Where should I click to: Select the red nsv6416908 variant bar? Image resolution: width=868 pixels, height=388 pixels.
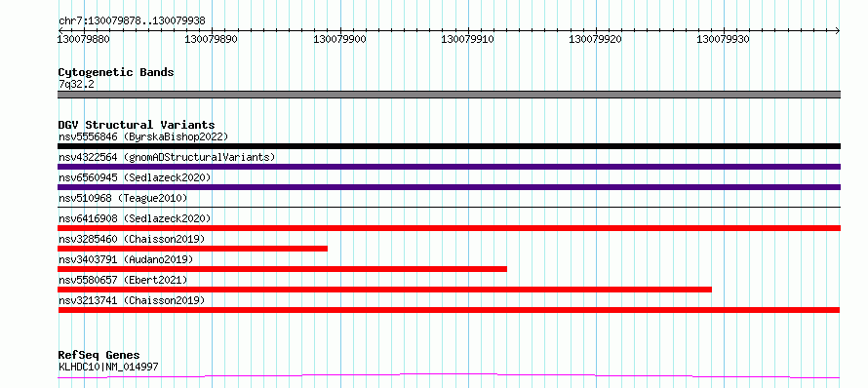449,228
